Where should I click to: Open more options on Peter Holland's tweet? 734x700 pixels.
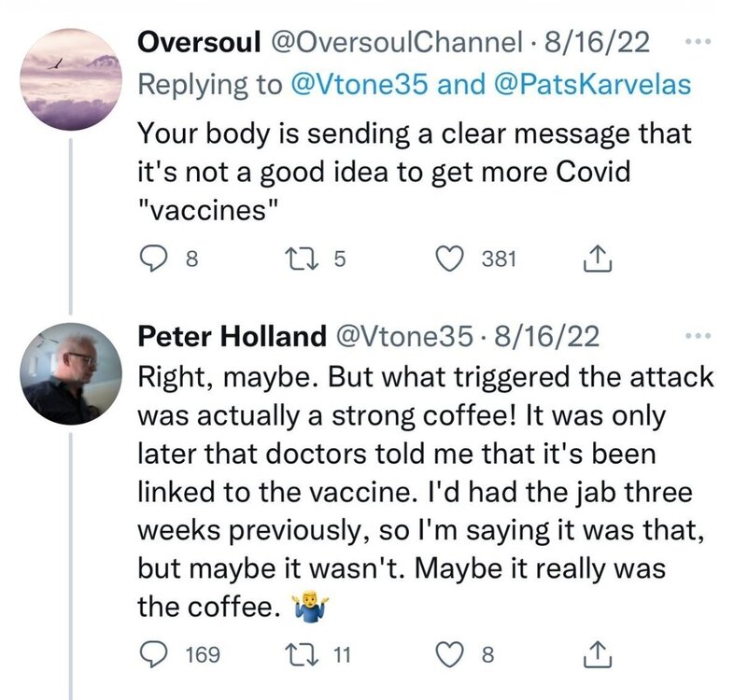pyautogui.click(x=697, y=335)
